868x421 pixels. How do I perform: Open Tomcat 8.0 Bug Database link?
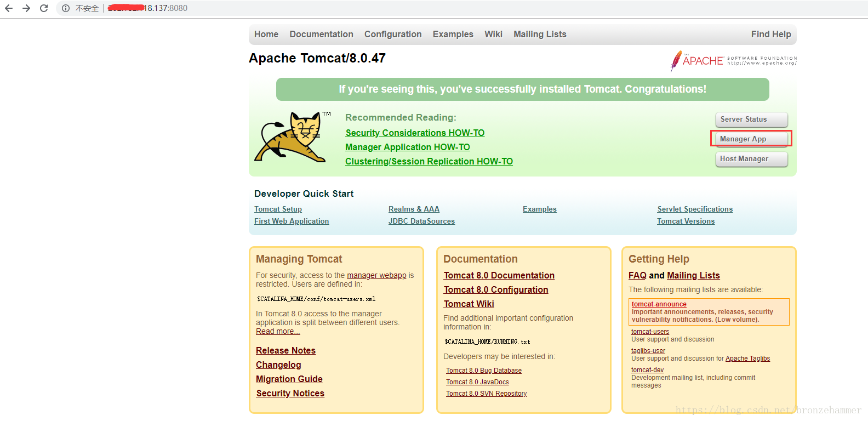tap(484, 371)
